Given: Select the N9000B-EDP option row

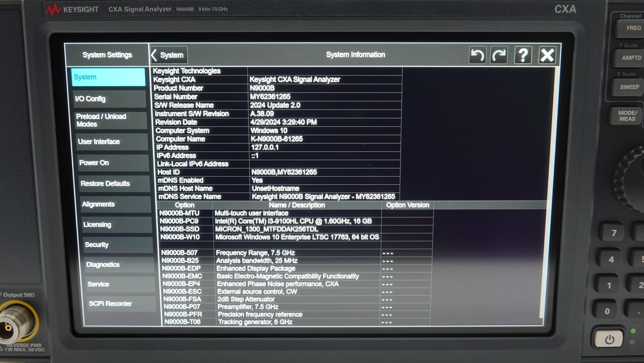Looking at the screenshot, I should 296,268.
